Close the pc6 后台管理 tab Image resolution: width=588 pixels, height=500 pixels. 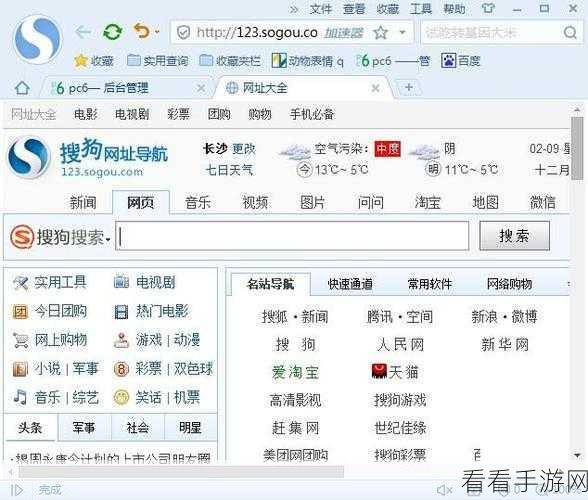tap(201, 89)
